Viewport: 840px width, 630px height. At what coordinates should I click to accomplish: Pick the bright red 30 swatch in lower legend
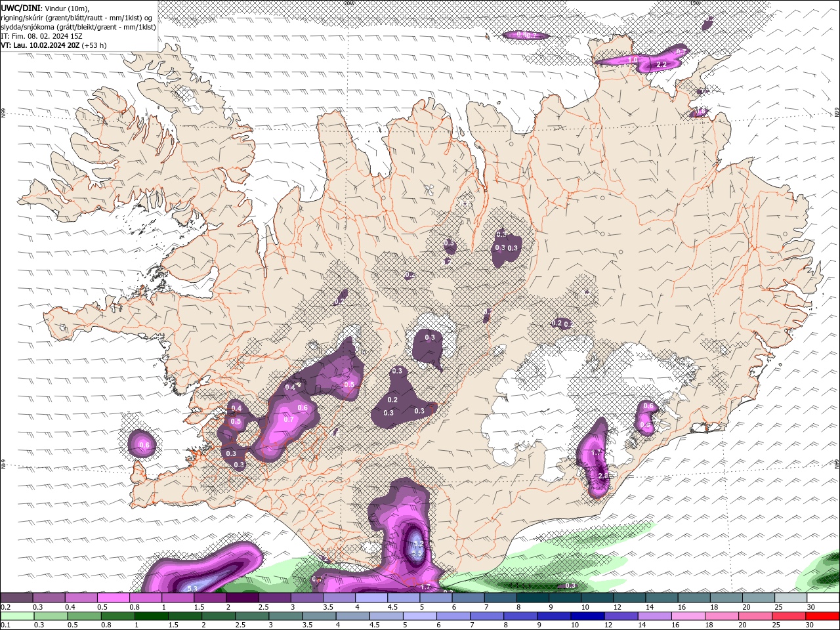click(823, 616)
